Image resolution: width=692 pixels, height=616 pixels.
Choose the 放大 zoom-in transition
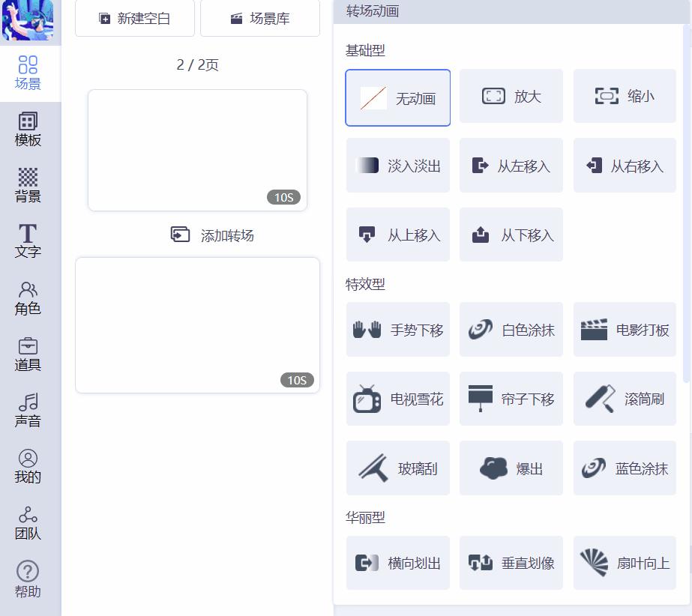pyautogui.click(x=511, y=96)
